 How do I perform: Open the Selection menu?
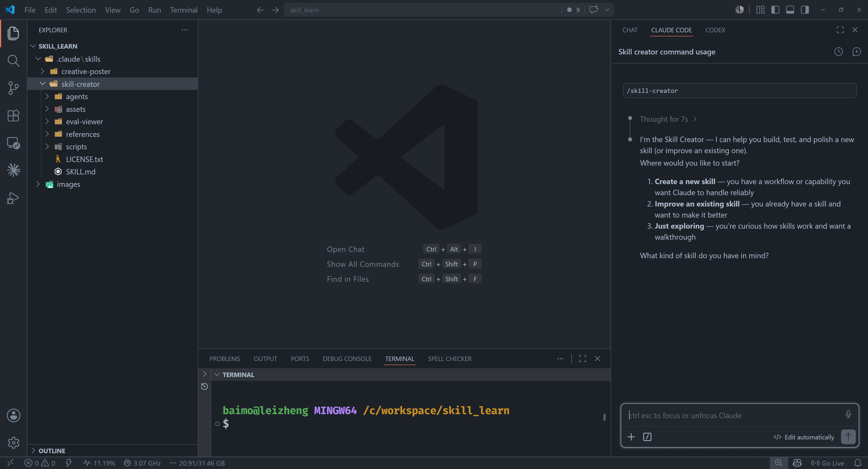point(81,10)
